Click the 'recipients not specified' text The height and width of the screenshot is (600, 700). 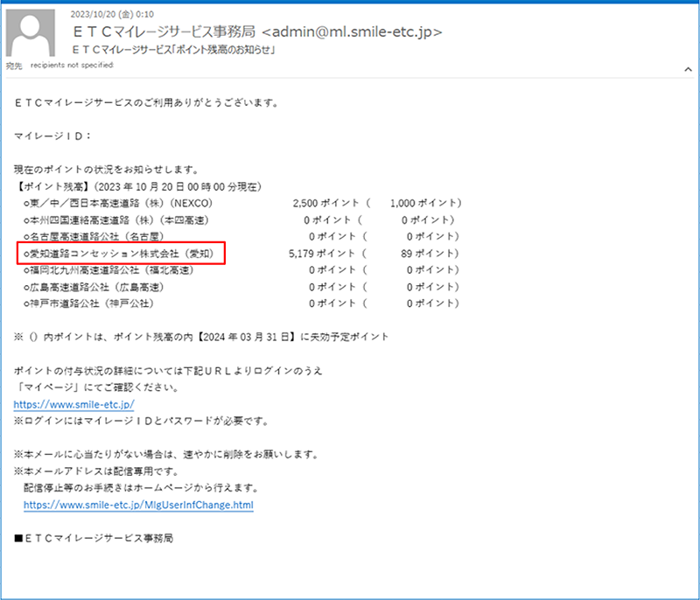click(x=72, y=65)
